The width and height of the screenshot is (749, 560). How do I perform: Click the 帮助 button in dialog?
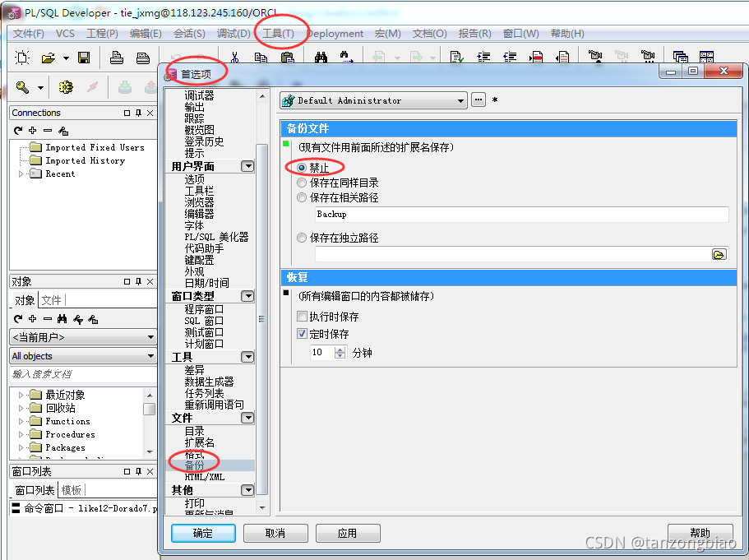pos(700,532)
